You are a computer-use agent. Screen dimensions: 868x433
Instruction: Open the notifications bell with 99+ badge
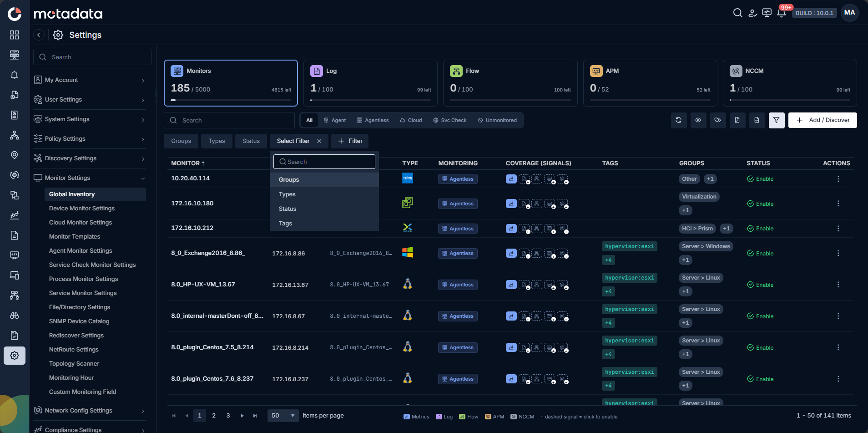click(782, 13)
